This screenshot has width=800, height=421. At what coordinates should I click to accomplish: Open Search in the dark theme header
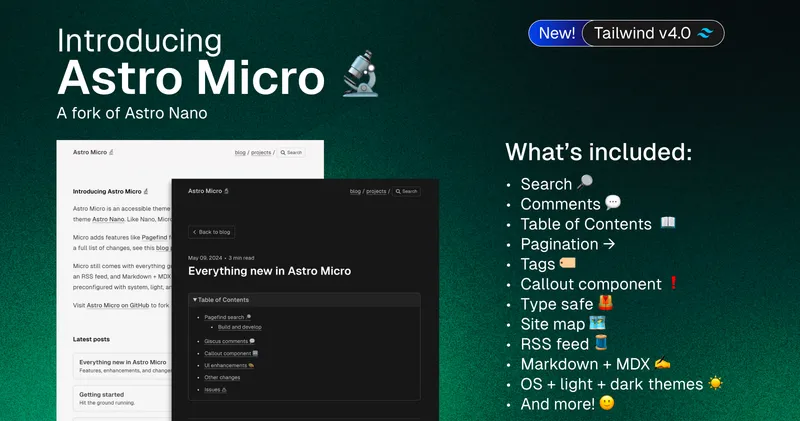407,191
